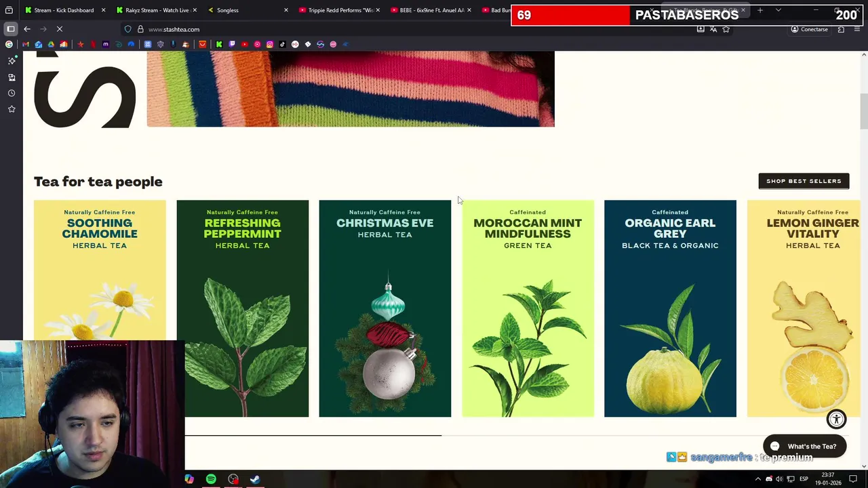
Task: Bookmark this page with star icon
Action: pos(726,29)
